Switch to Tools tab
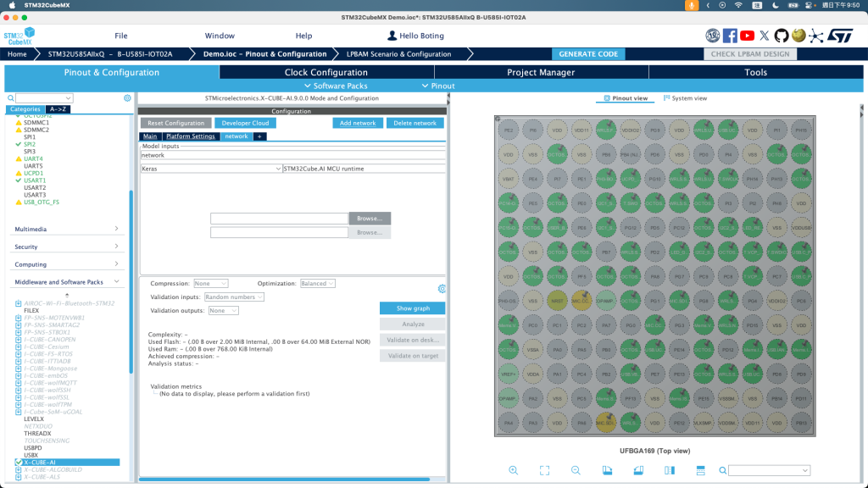Screen dimensions: 868x488 click(755, 73)
